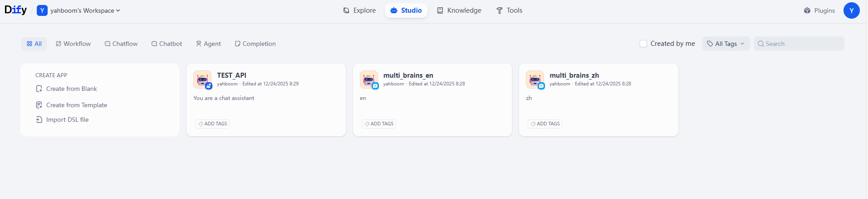Filter apps by Chatflow
Viewport: 868px width, 199px height.
(x=121, y=44)
